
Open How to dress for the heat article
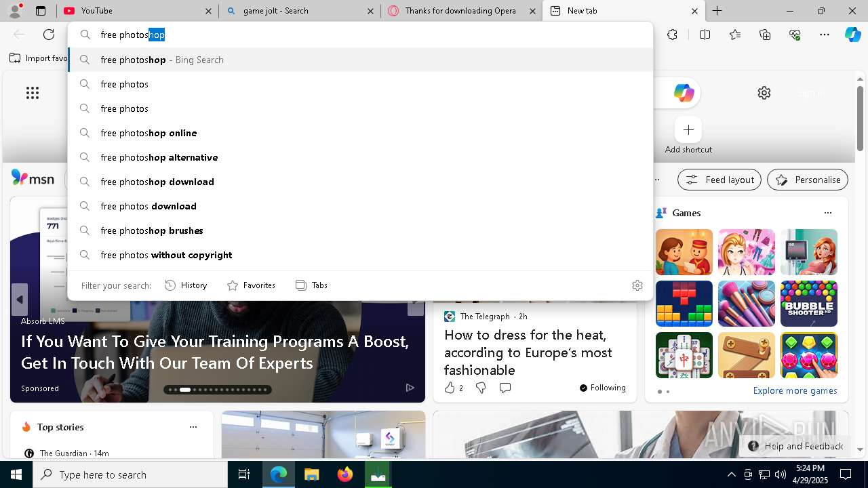[528, 352]
